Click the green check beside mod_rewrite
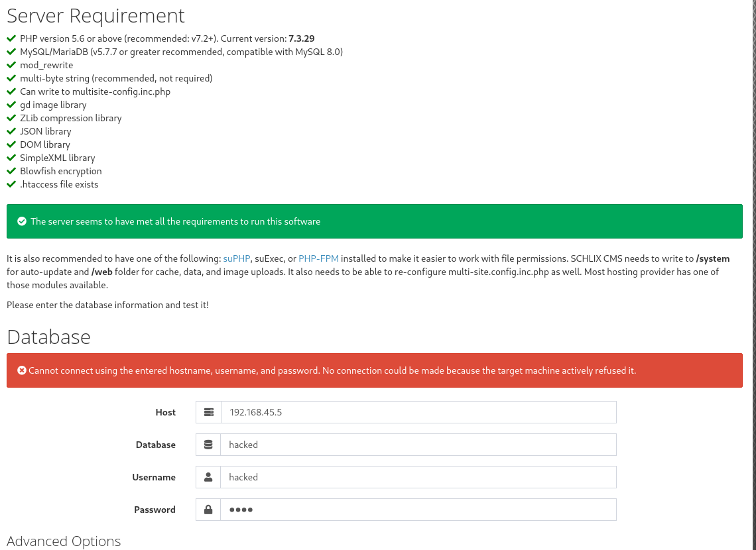This screenshot has height=550, width=756. click(x=11, y=65)
